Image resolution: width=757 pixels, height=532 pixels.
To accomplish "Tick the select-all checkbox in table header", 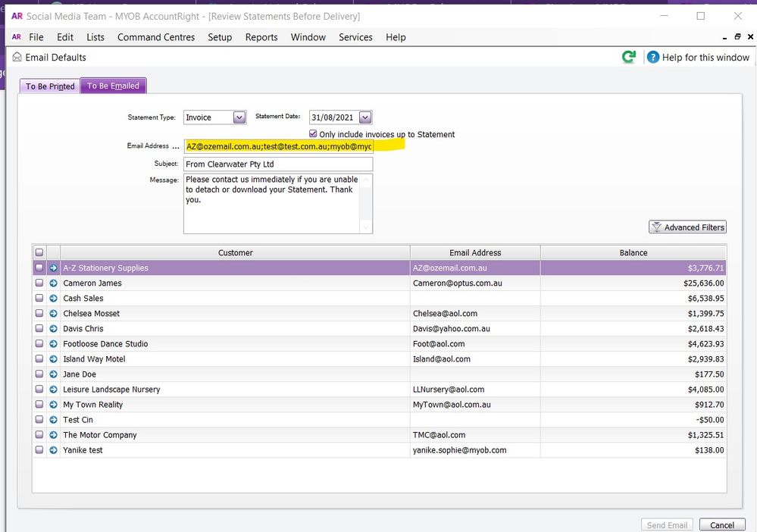I will tap(39, 252).
